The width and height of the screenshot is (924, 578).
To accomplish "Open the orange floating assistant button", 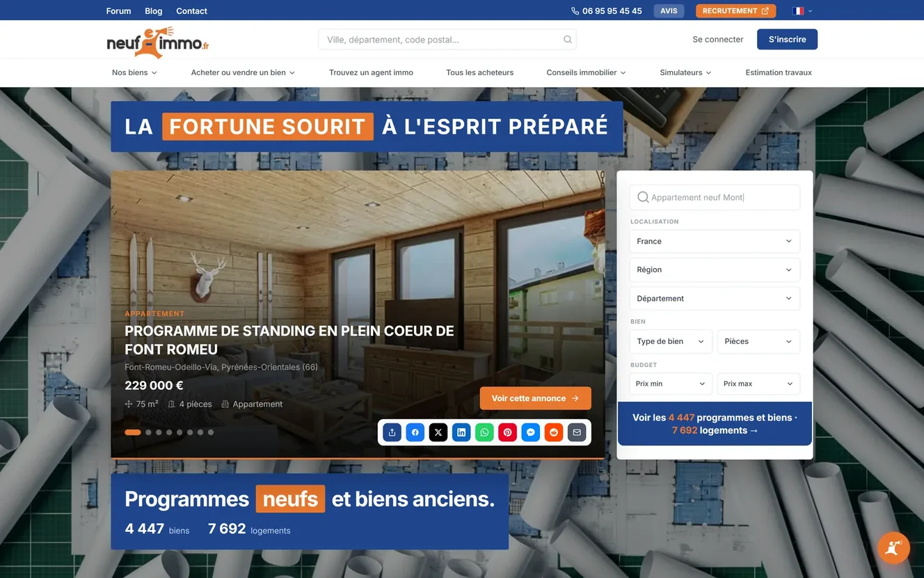I will [x=893, y=548].
